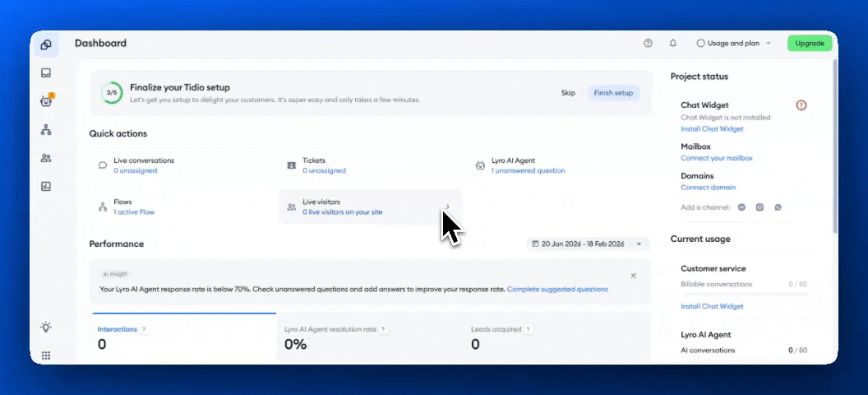Screen dimensions: 868x395
Task: Click the Billable conversations label
Action: [x=716, y=284]
